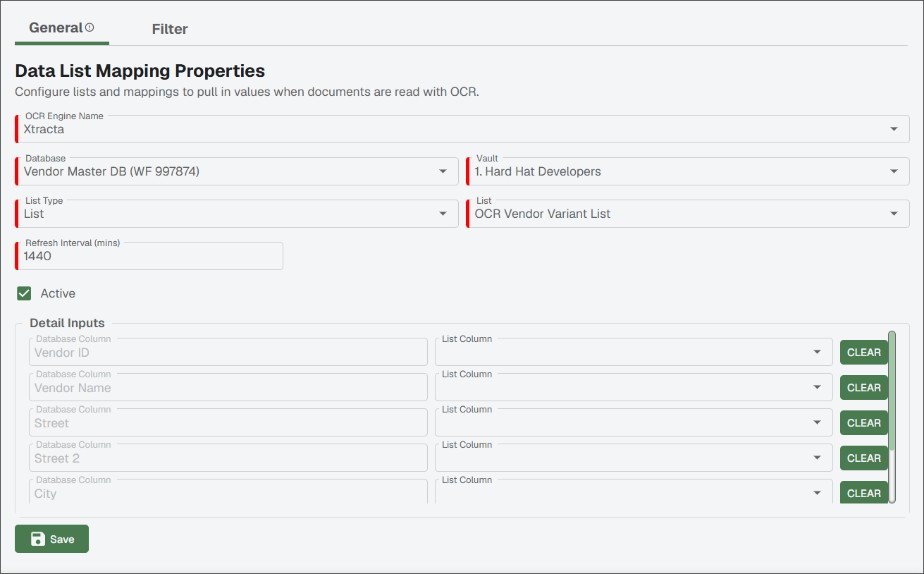Open the Vault dropdown
The image size is (924, 574).
[x=688, y=171]
